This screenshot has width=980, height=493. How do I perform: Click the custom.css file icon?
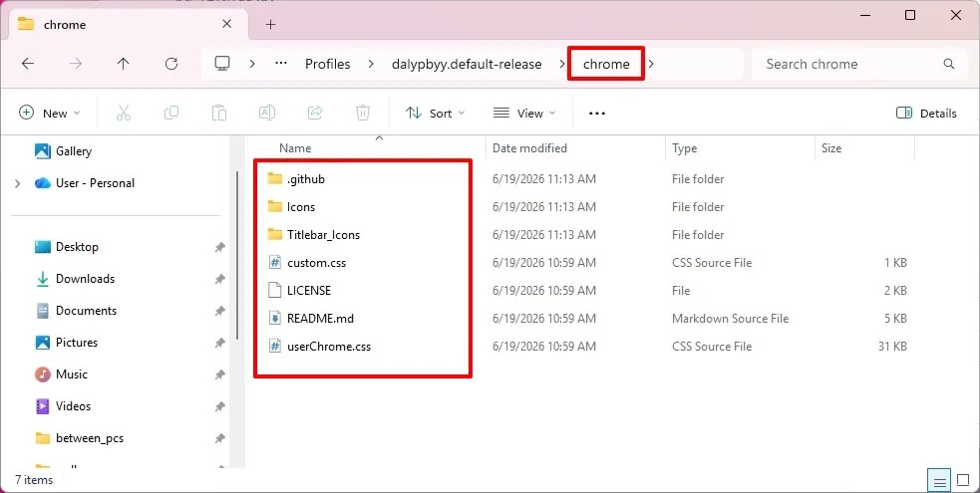pyautogui.click(x=275, y=263)
